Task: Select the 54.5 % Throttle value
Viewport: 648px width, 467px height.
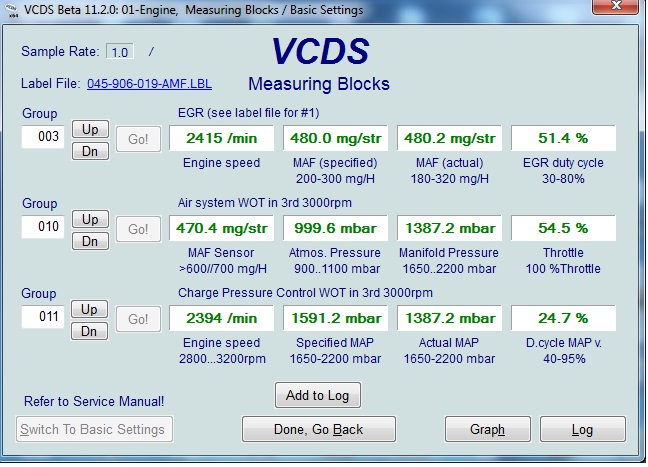Action: point(563,228)
